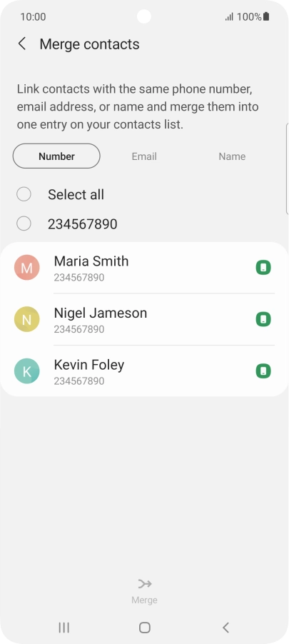Toggle the Select all radio button
Screen dimensions: 289x644
pyautogui.click(x=24, y=194)
